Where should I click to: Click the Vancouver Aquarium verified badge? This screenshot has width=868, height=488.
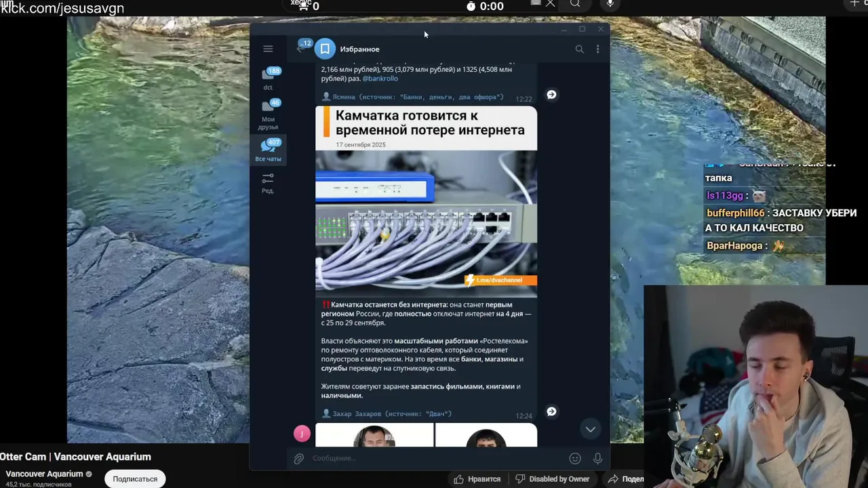click(89, 474)
